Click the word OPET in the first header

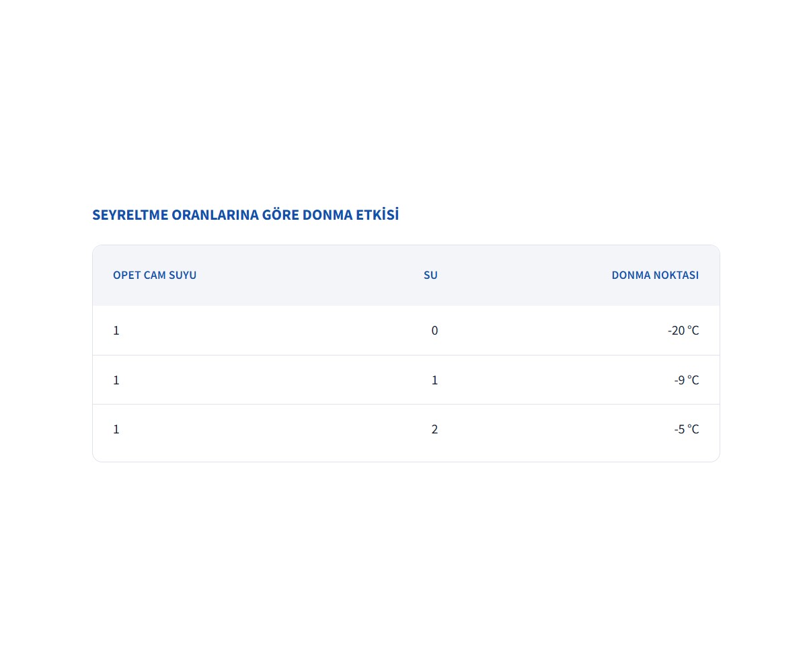coord(127,275)
